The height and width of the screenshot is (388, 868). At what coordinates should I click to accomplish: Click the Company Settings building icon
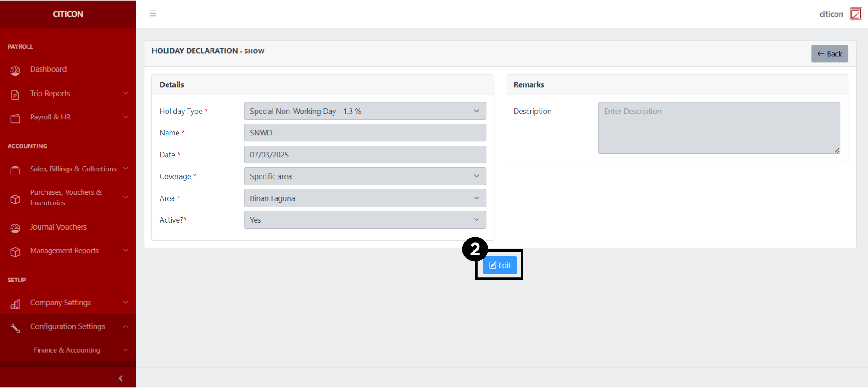point(15,304)
